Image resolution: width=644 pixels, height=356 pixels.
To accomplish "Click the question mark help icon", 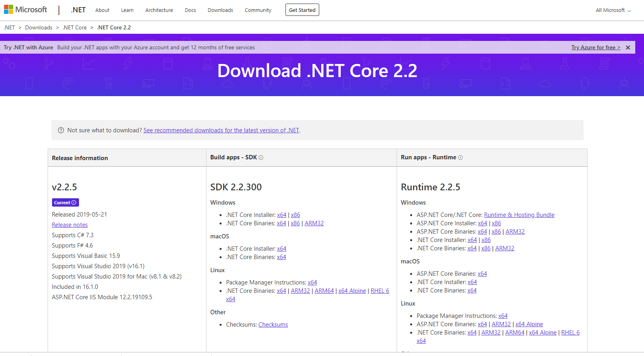I will click(x=61, y=130).
